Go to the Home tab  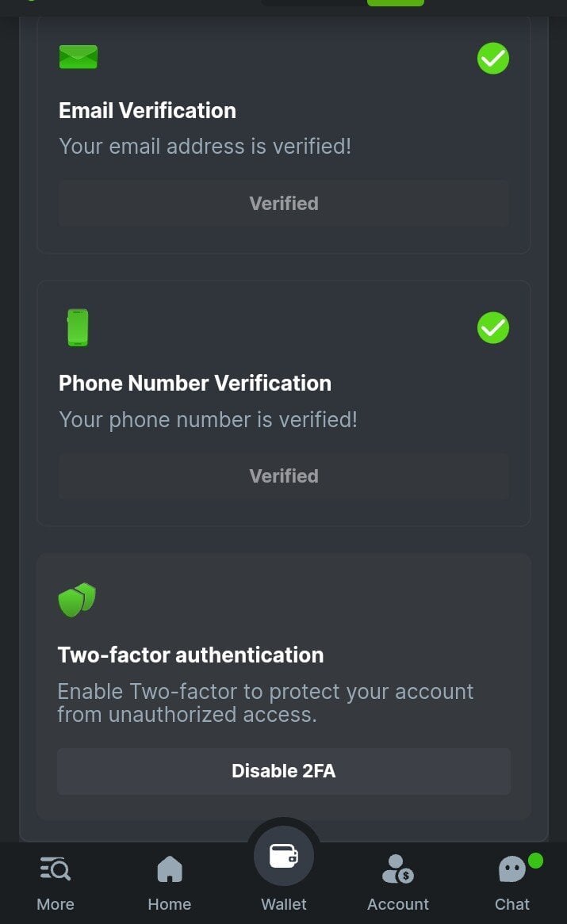(x=170, y=883)
